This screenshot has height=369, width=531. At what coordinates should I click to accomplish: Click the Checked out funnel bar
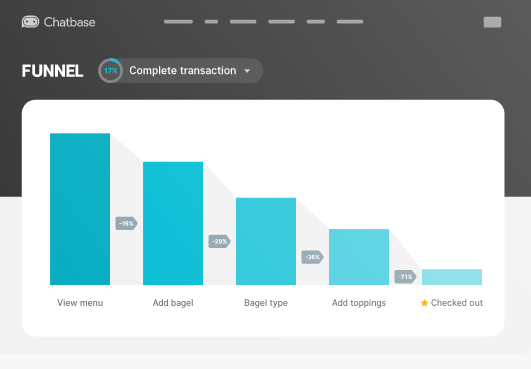[x=452, y=277]
